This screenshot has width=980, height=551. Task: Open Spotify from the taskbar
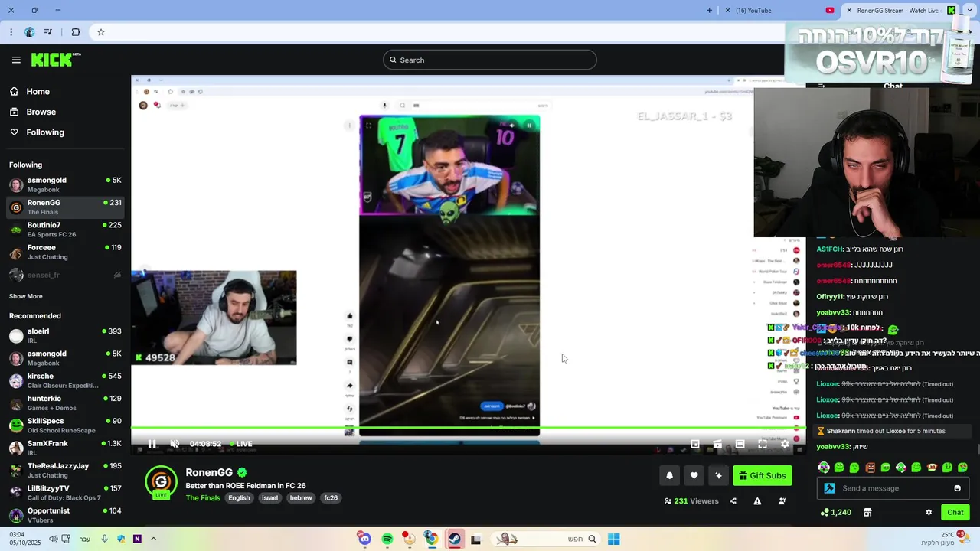[387, 539]
